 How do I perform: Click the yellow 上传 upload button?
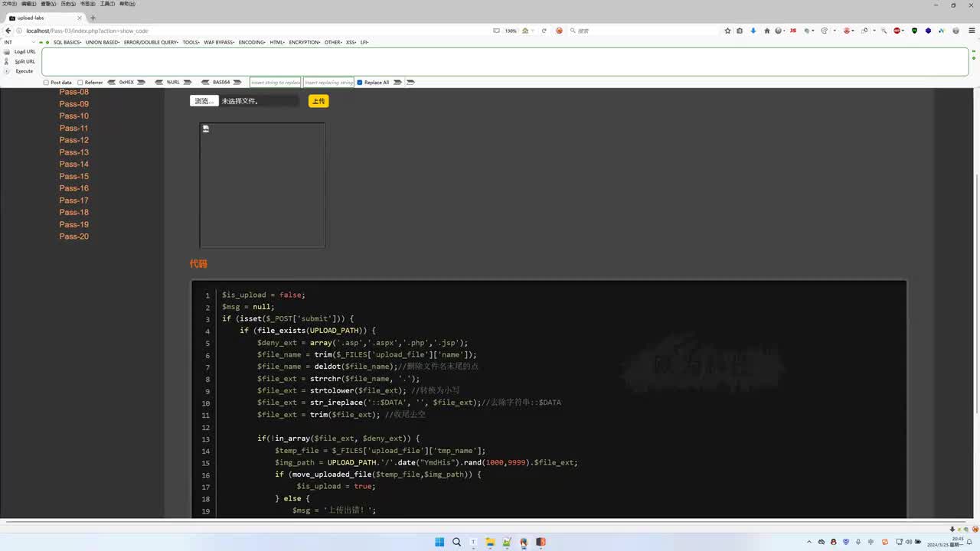tap(318, 101)
